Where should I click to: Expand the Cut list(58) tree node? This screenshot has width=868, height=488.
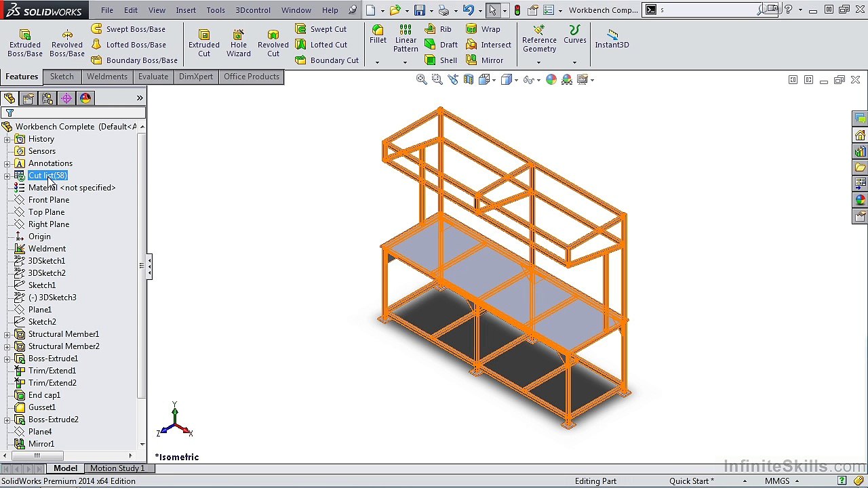[x=7, y=176]
